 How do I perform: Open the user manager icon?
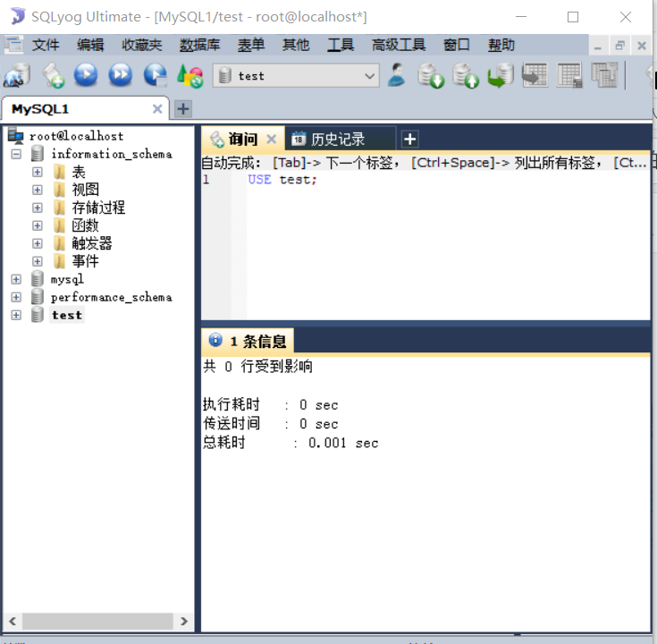396,74
